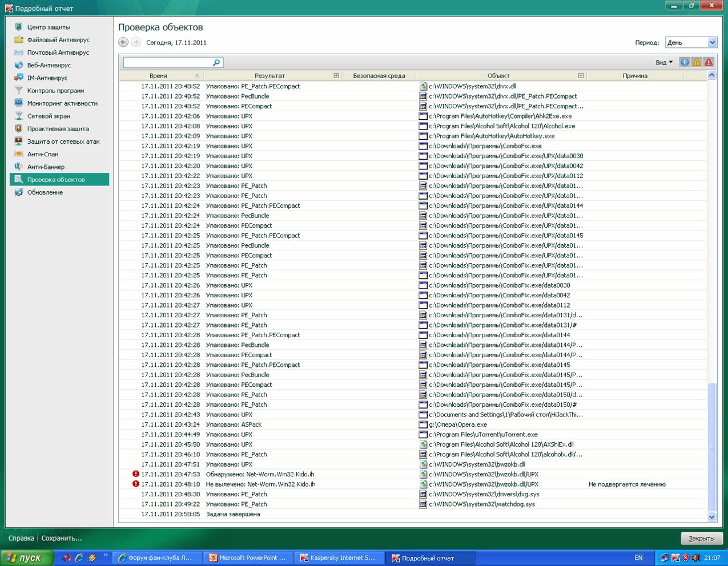The image size is (728, 566).
Task: Go back with the left arrow button
Action: click(123, 42)
